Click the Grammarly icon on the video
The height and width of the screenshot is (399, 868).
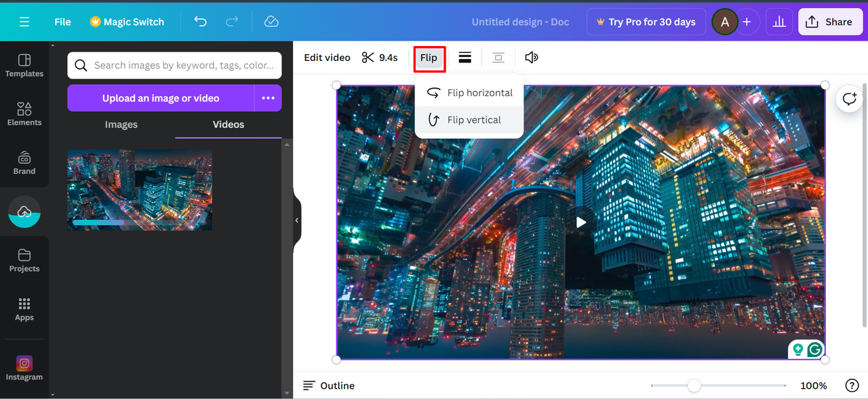(815, 350)
